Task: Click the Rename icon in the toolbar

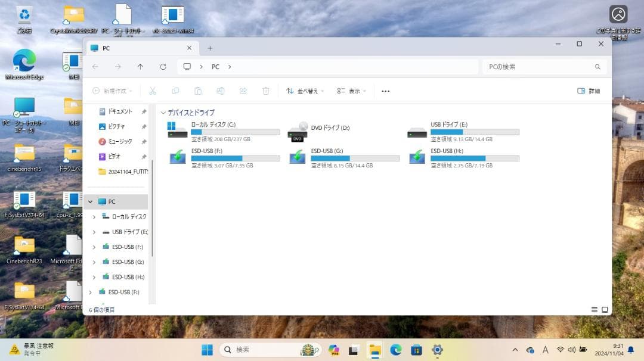Action: point(221,91)
